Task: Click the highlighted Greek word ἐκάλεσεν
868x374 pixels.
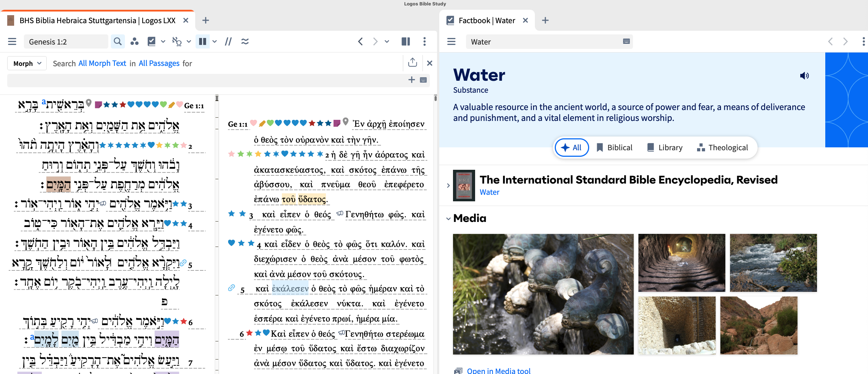Action: point(290,289)
